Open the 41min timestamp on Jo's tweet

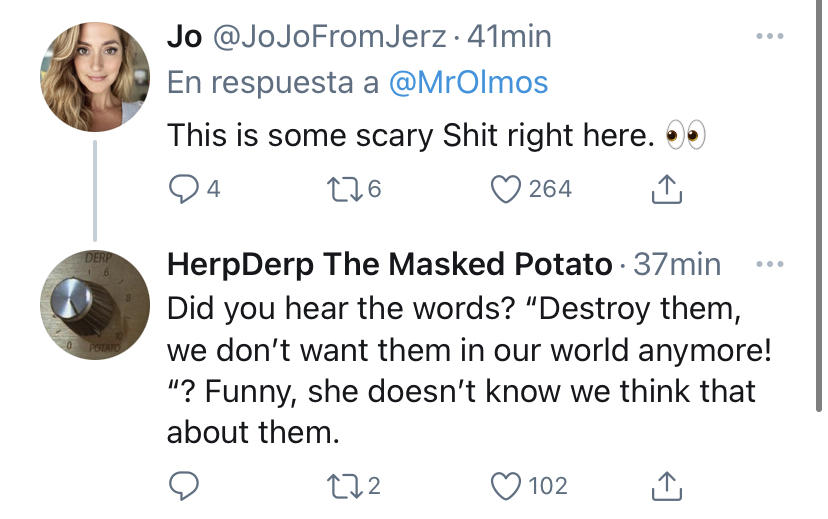pos(509,37)
